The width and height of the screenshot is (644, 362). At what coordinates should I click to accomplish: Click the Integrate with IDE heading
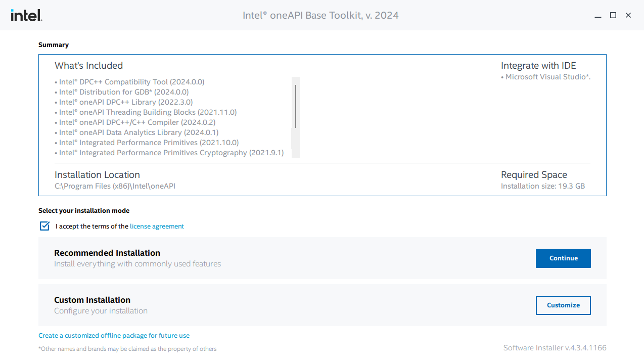538,65
